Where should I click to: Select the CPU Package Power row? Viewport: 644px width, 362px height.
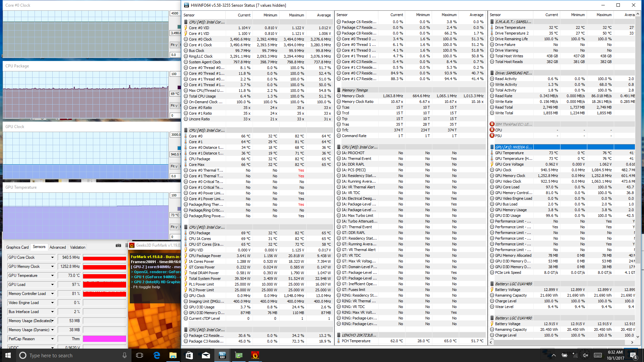point(258,255)
